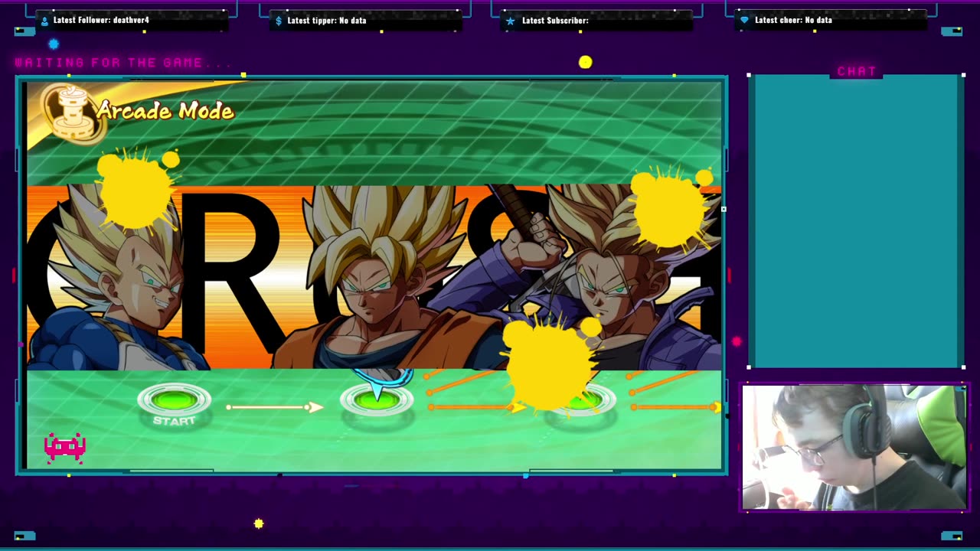Click the white arrow after START node
This screenshot has height=551, width=980.
click(x=275, y=407)
